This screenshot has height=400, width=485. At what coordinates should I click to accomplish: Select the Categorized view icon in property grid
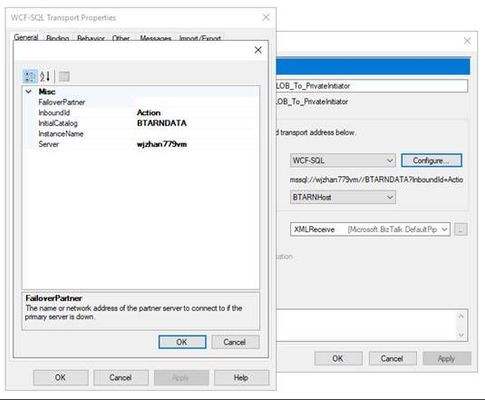[30, 77]
